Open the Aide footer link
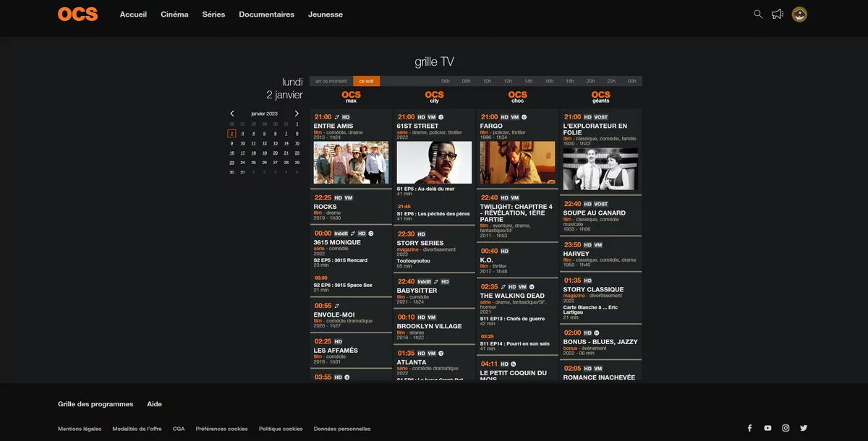Screen dimensions: 868x441 click(154, 404)
